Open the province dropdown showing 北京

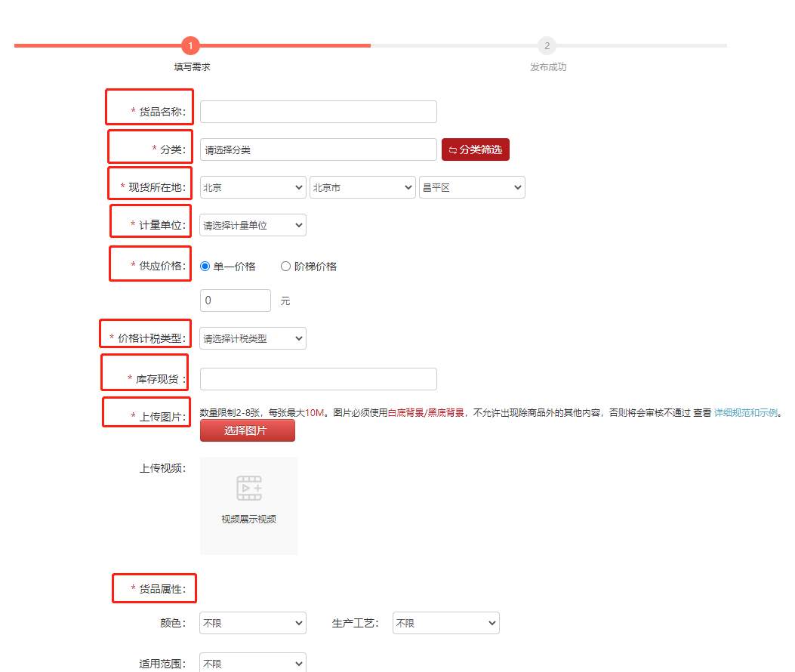pos(253,187)
